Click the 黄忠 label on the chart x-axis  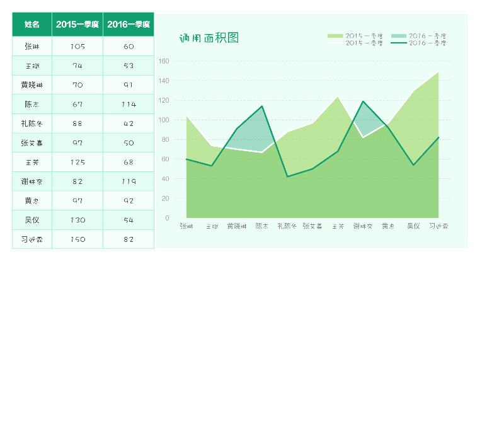coord(388,226)
